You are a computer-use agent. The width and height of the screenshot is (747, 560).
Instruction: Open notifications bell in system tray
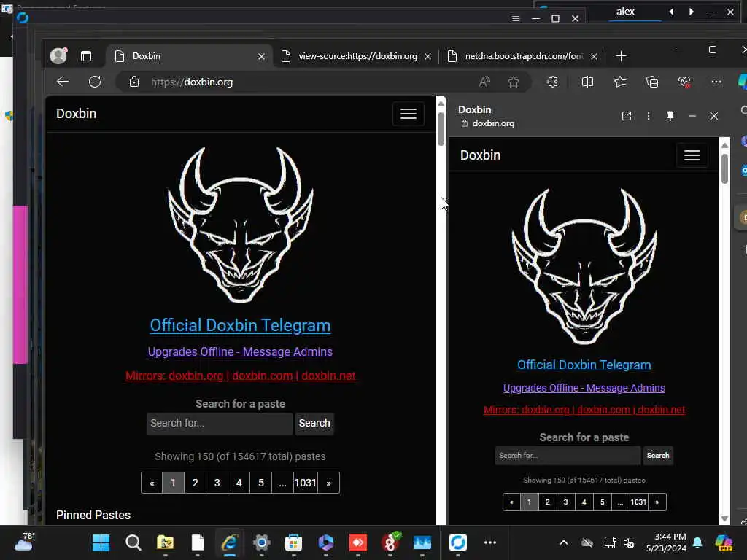click(x=697, y=542)
